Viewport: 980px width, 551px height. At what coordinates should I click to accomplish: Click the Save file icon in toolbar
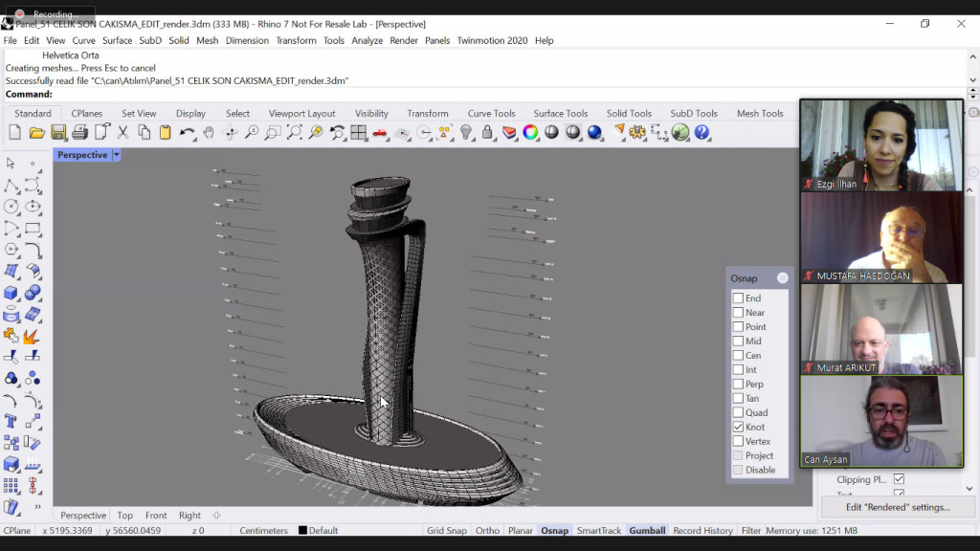58,133
